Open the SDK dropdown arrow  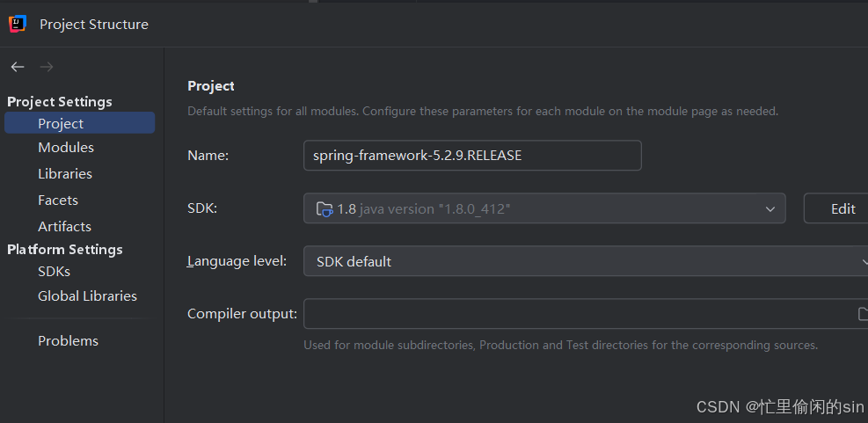point(770,208)
